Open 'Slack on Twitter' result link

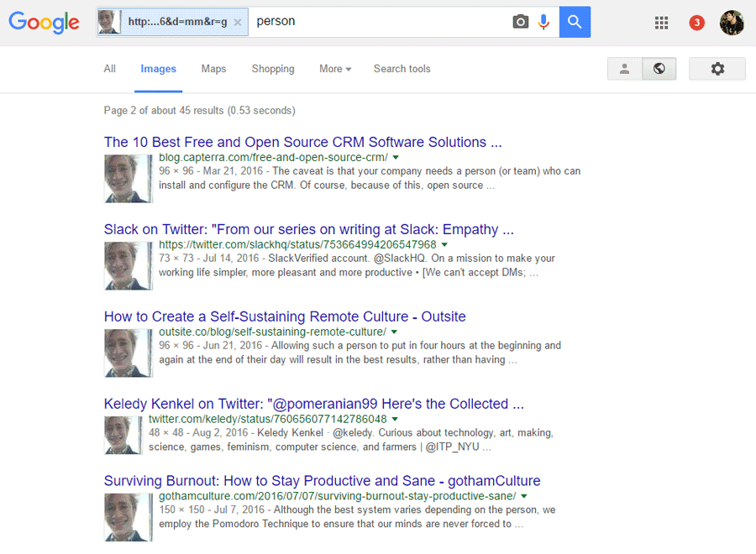[309, 229]
